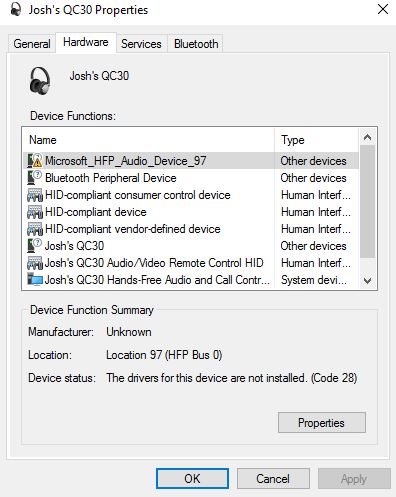Click the Audio/Video Remote Control HID icon

tap(35, 263)
